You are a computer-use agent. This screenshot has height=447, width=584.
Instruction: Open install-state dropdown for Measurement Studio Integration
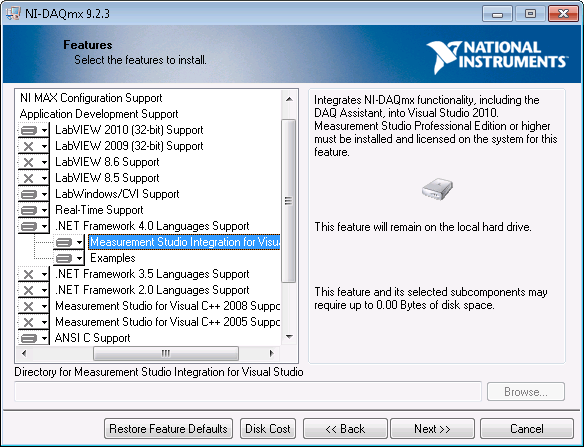(x=69, y=242)
